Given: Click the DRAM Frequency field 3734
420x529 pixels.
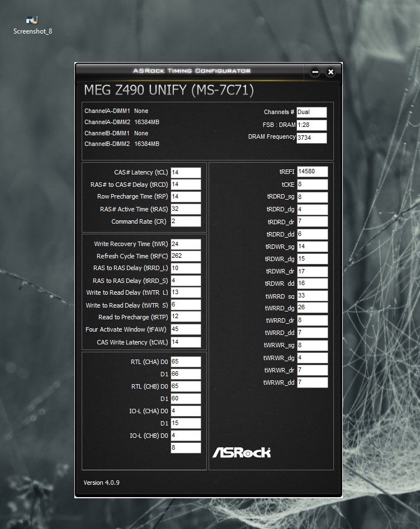Looking at the screenshot, I should click(x=312, y=138).
